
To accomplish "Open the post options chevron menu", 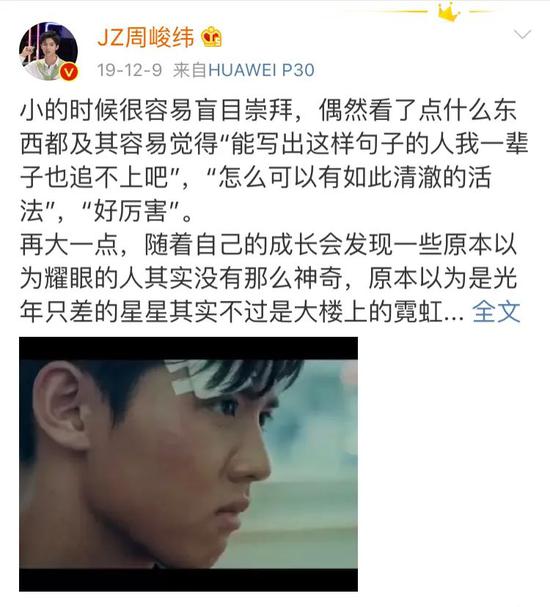I will (x=522, y=35).
